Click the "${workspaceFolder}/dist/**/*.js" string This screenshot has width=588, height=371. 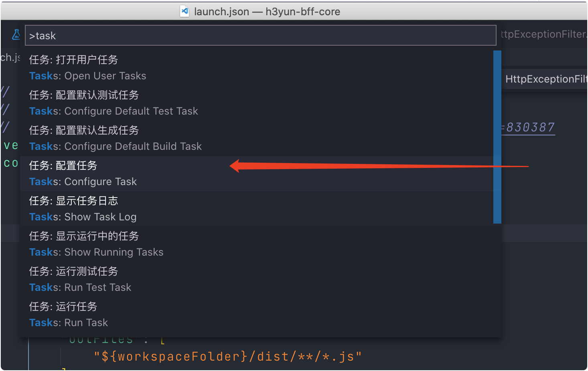(228, 356)
